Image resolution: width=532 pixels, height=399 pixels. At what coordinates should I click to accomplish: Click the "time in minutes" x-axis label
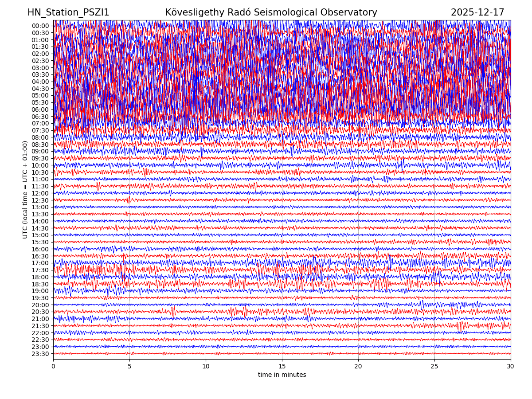[282, 375]
